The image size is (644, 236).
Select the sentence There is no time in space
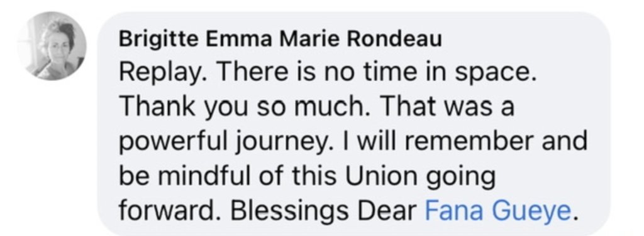[377, 72]
